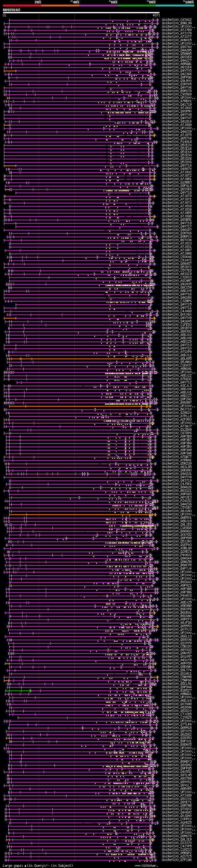Open hit UniRef100_A0N015
197x868 pixels.
pos(177,40)
